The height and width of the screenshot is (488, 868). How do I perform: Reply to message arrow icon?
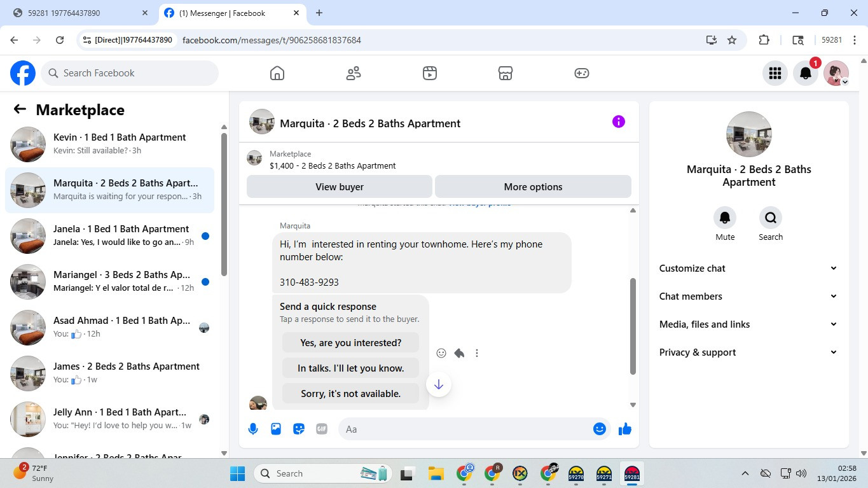pyautogui.click(x=459, y=353)
